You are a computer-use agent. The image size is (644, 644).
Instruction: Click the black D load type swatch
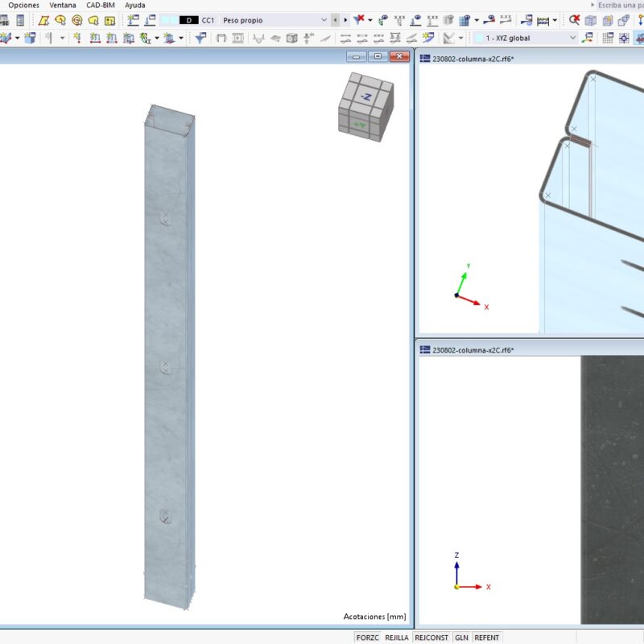[x=189, y=20]
